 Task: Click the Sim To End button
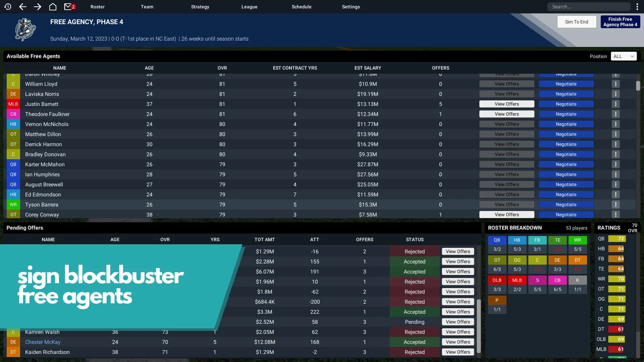coord(577,22)
